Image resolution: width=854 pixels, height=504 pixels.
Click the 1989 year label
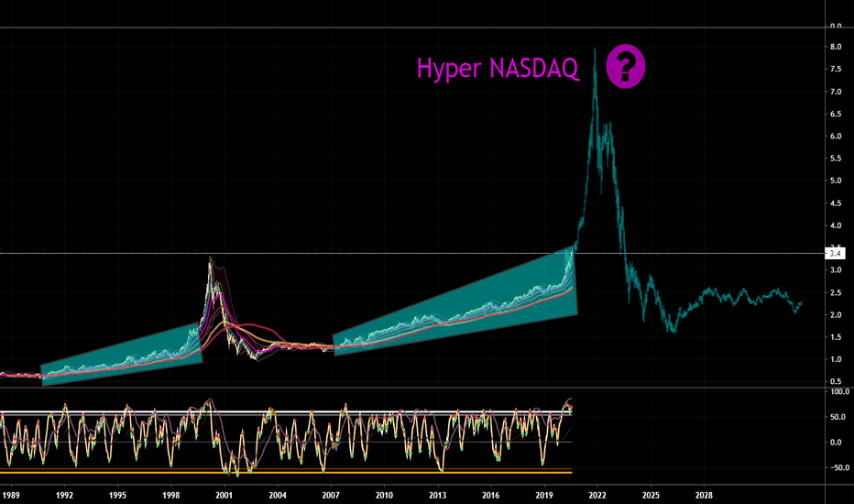pyautogui.click(x=11, y=495)
